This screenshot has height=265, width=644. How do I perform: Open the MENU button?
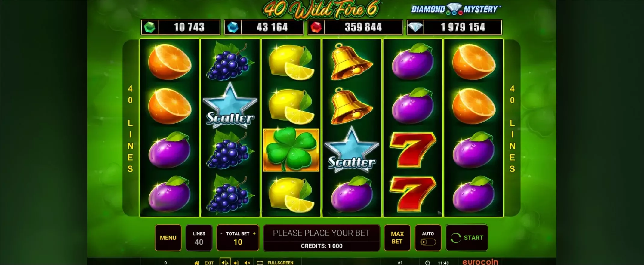[x=168, y=238]
